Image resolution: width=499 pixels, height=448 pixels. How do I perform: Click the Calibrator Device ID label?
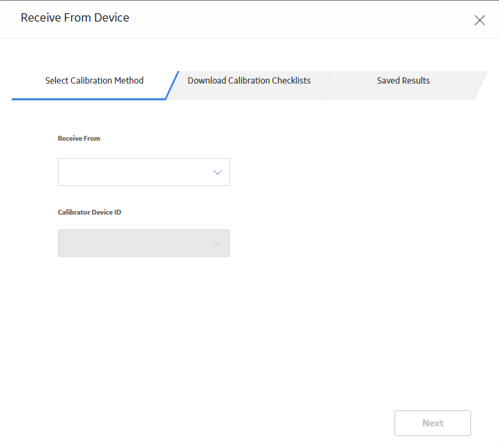(89, 213)
